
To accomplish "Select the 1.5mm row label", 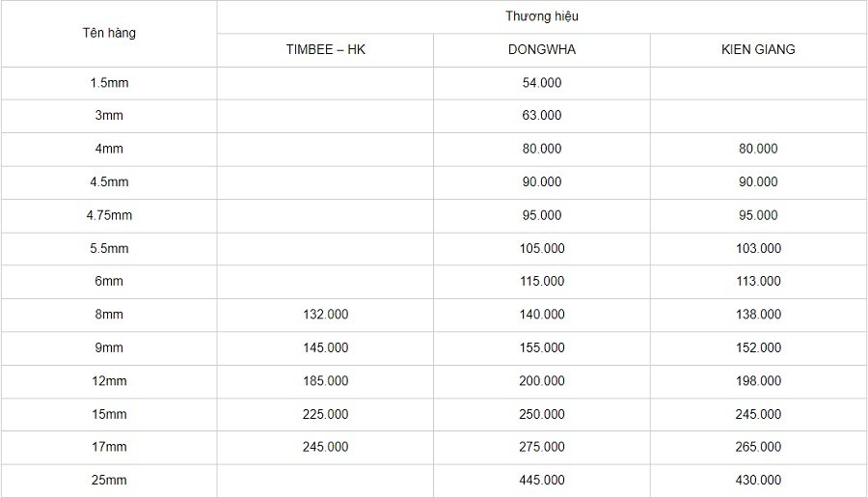I will point(109,83).
